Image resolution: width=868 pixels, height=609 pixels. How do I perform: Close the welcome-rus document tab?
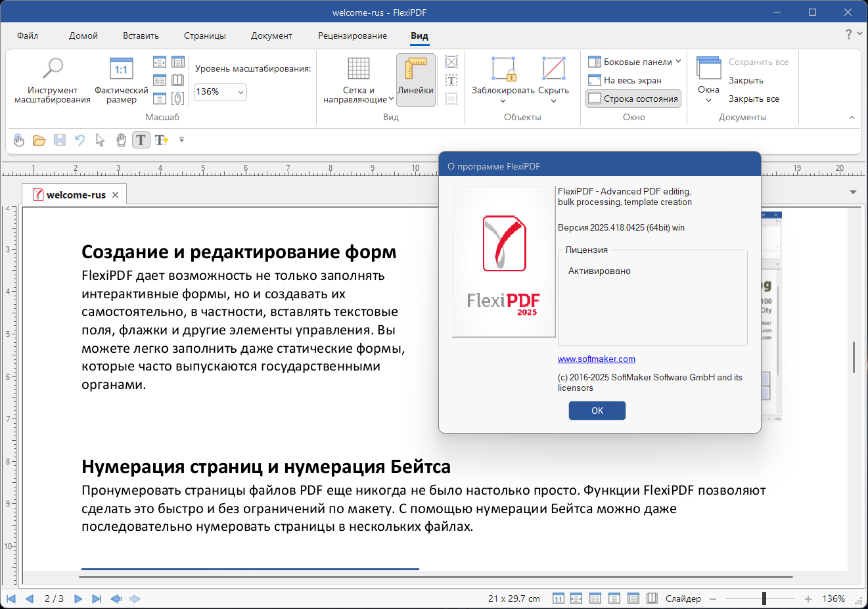tap(116, 195)
